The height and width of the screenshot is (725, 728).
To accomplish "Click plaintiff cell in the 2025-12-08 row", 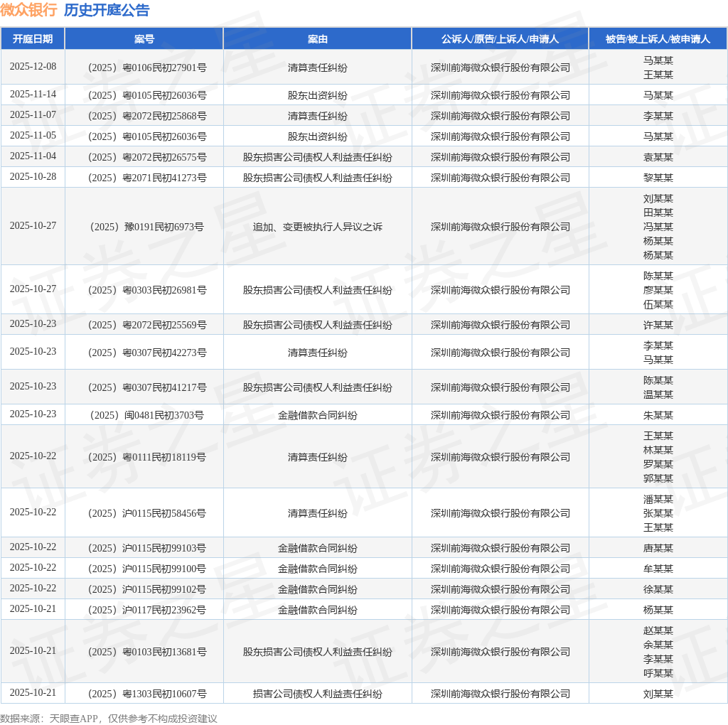I will (x=500, y=68).
